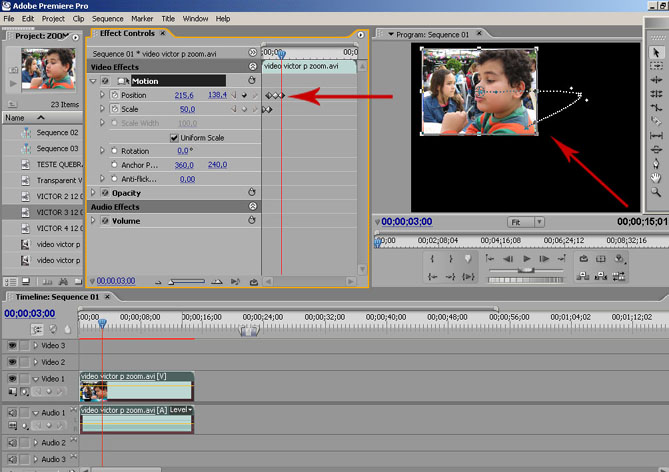Image resolution: width=669 pixels, height=472 pixels.
Task: Expand the Opacity effect
Action: click(94, 193)
